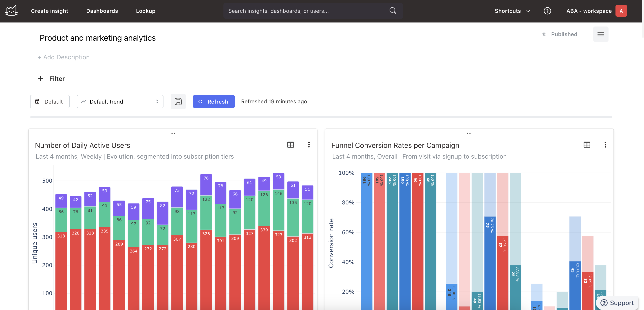
Task: Open Daily Active Users kebab options menu
Action: (309, 145)
